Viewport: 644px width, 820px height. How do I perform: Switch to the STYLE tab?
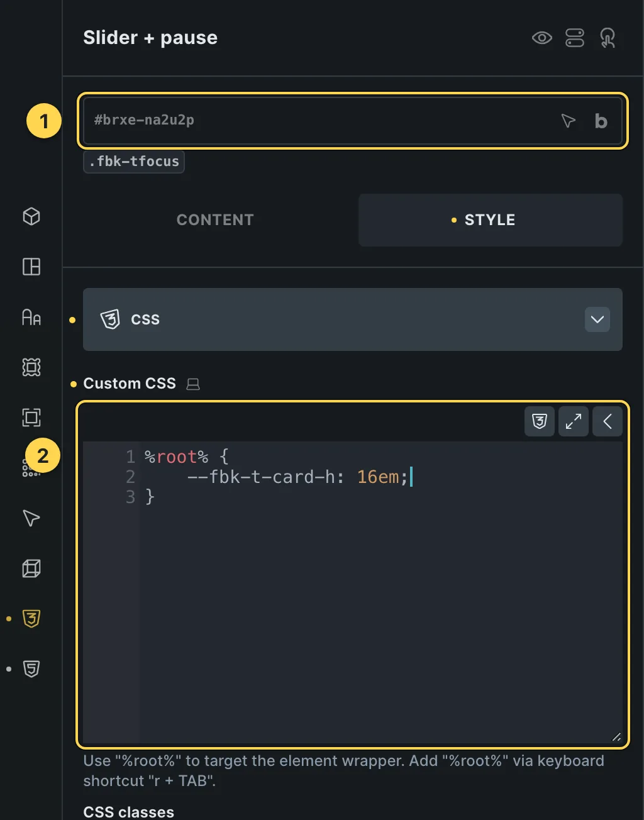click(491, 220)
